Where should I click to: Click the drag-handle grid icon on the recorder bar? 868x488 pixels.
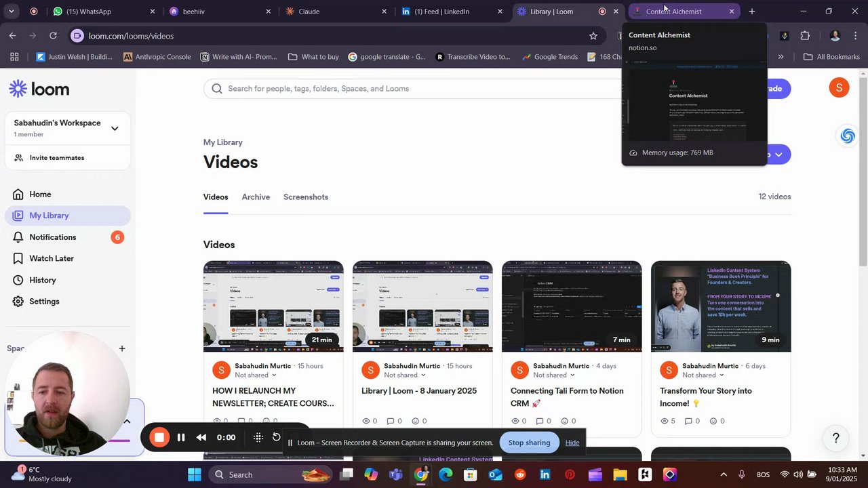tap(258, 437)
